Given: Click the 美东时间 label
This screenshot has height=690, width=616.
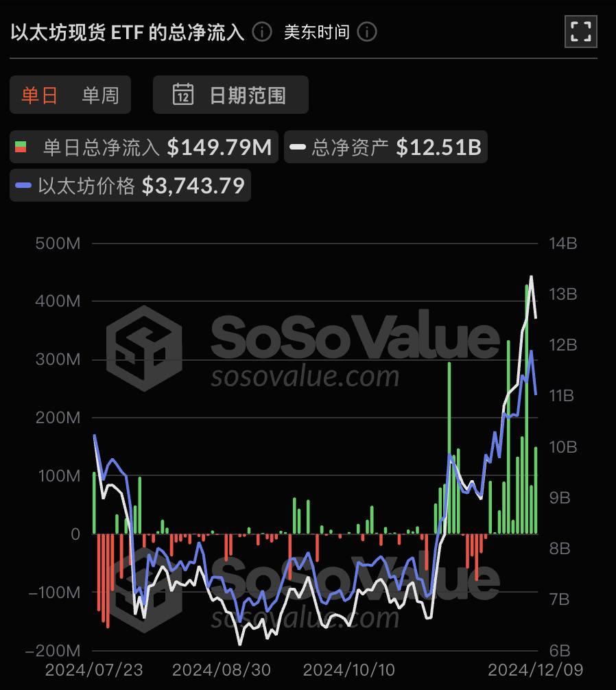Looking at the screenshot, I should (x=317, y=32).
